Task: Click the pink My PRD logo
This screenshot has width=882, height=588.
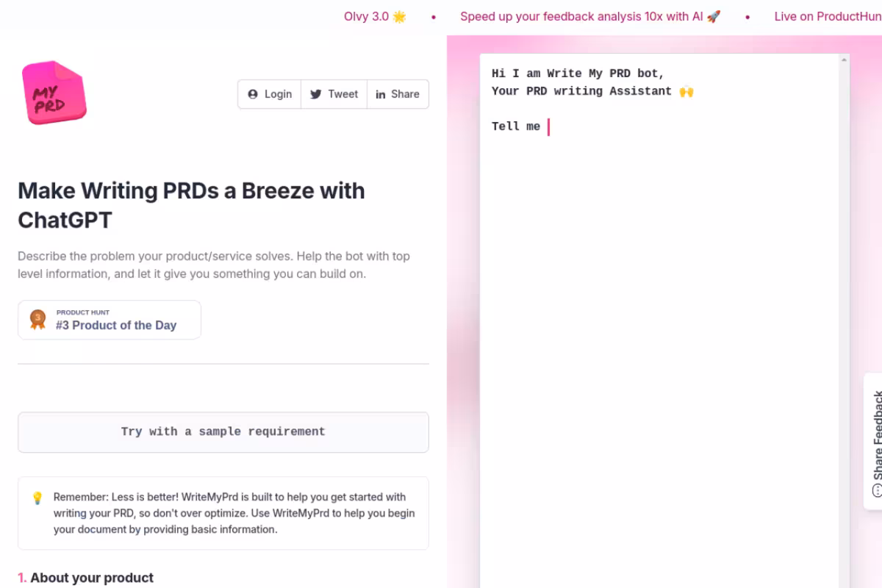Action: click(x=54, y=93)
